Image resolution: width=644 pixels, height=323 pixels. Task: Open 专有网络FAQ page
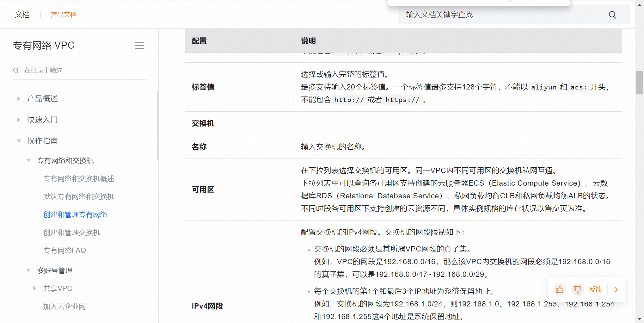click(x=65, y=250)
